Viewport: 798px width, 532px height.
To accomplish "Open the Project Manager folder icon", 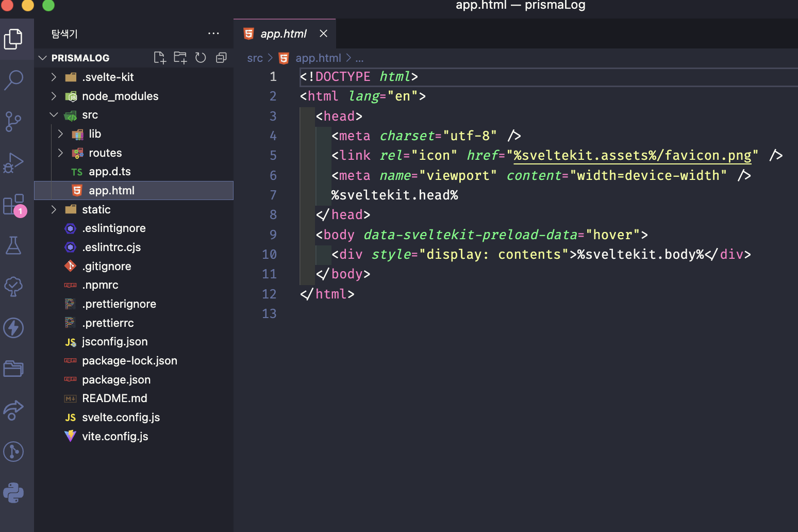I will click(x=13, y=369).
